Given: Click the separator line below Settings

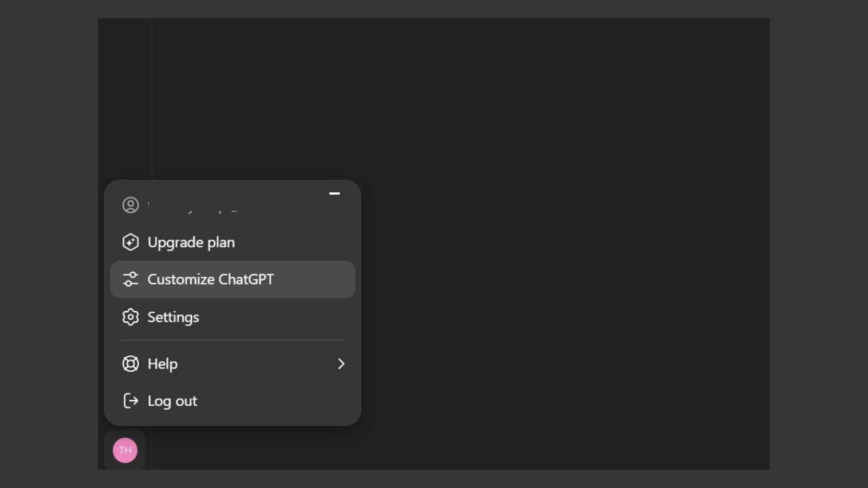Looking at the screenshot, I should (x=232, y=340).
